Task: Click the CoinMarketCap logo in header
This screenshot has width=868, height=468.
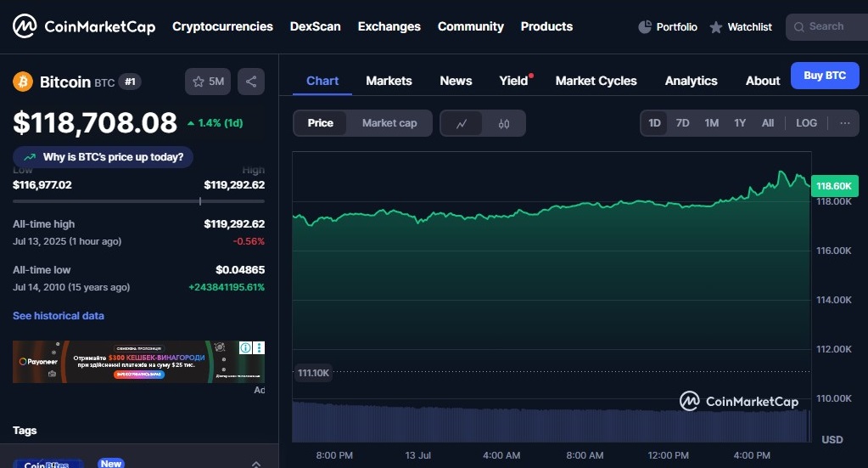Action: pos(84,26)
